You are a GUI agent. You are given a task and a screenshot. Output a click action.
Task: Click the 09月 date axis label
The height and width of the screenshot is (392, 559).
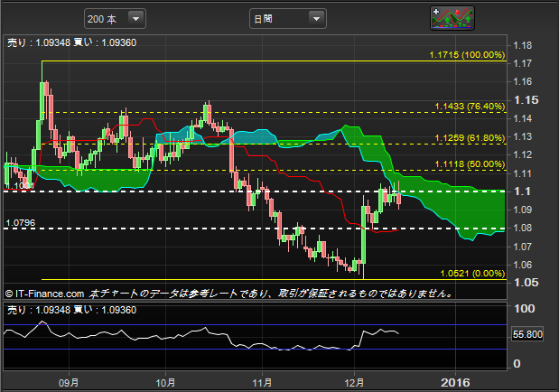click(69, 383)
